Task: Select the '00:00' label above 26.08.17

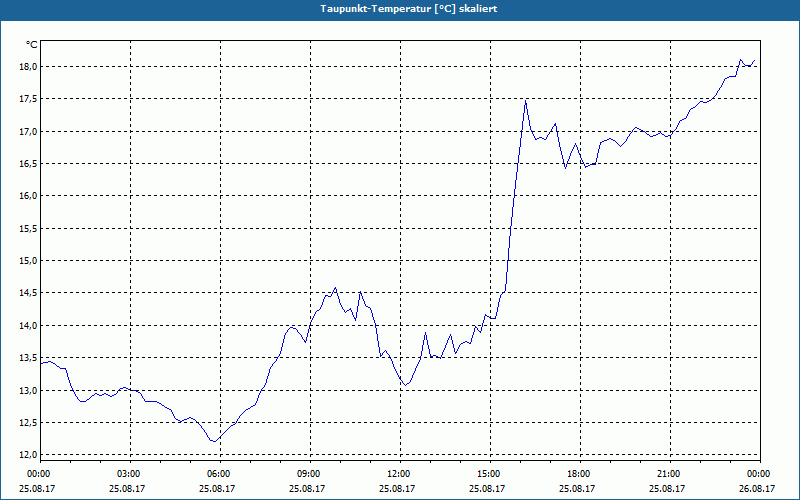Action: point(757,474)
